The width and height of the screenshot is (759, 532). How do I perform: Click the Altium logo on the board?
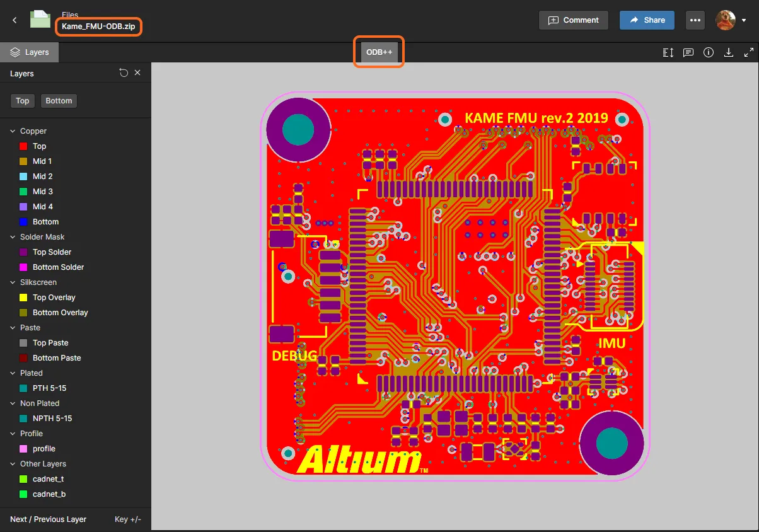coord(362,460)
